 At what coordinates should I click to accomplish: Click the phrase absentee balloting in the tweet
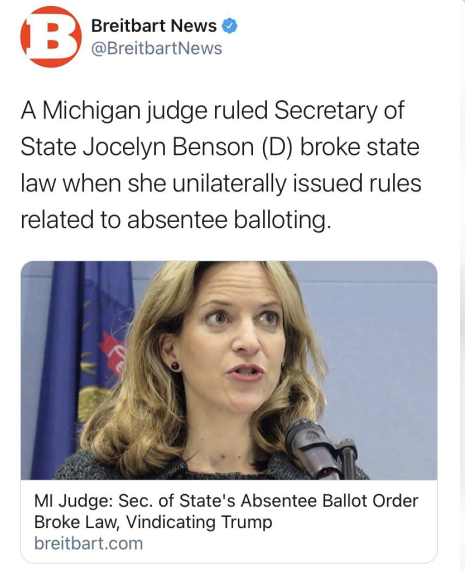click(229, 220)
